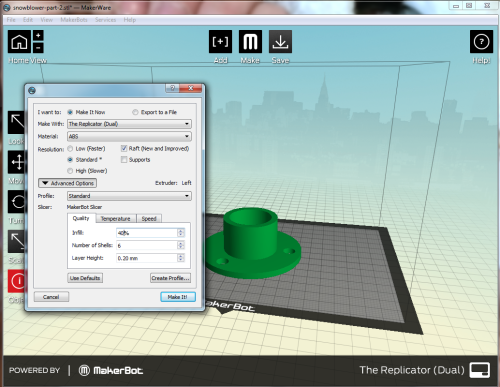
Task: Enable the Supports checkbox
Action: (x=124, y=160)
